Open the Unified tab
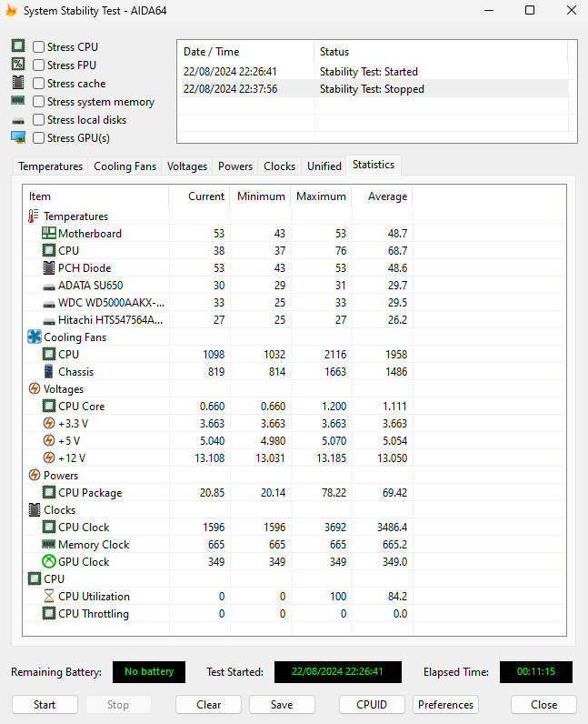This screenshot has height=724, width=588. 324,166
